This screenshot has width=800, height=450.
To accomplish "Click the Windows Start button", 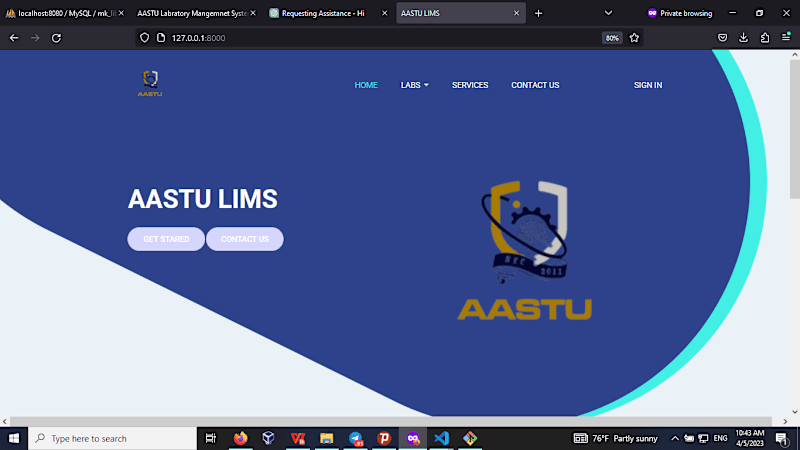I will [14, 438].
